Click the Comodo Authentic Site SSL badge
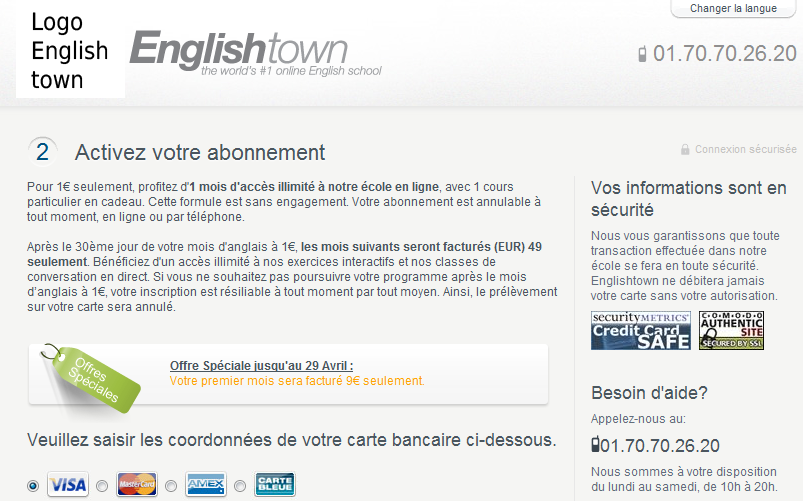The height and width of the screenshot is (501, 803). coord(731,330)
